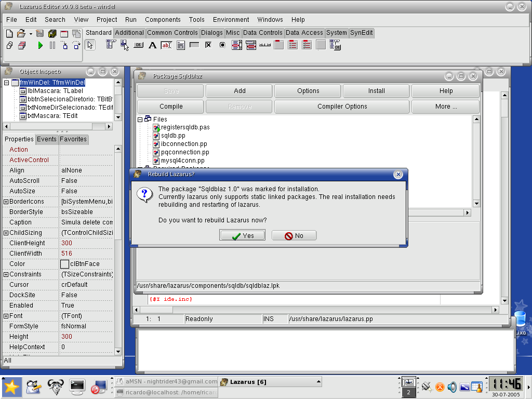
Task: Confirm rebuild by clicking Yes
Action: [x=242, y=236]
